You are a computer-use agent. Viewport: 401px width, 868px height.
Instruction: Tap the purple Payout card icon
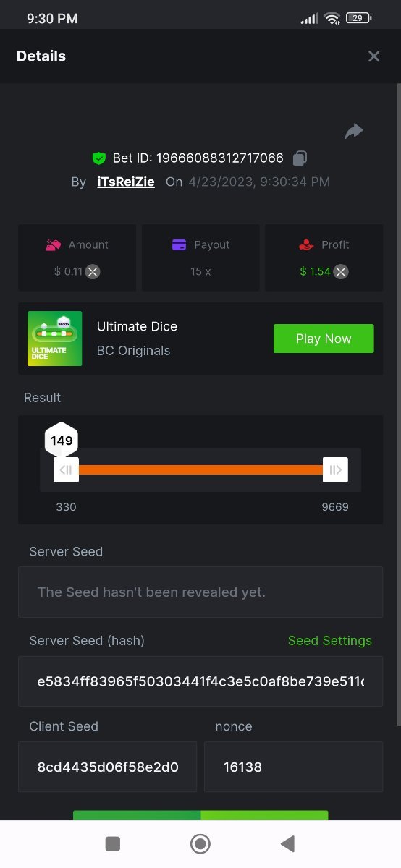point(180,245)
